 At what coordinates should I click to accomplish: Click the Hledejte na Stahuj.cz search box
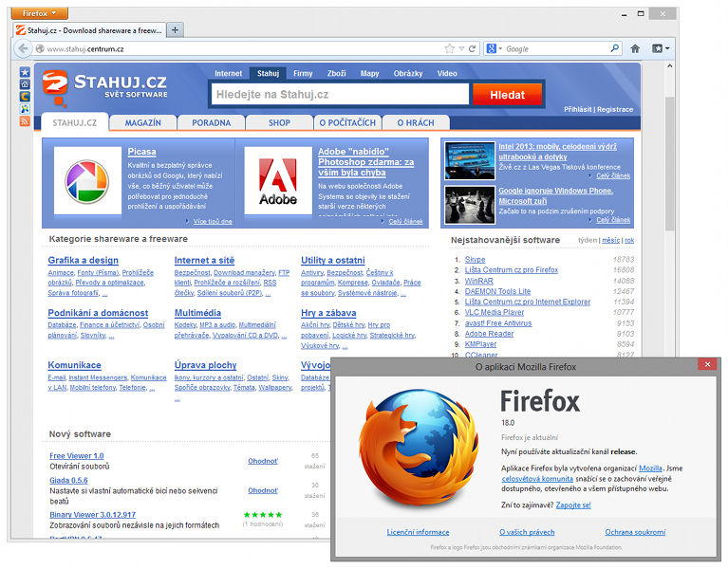[x=340, y=95]
